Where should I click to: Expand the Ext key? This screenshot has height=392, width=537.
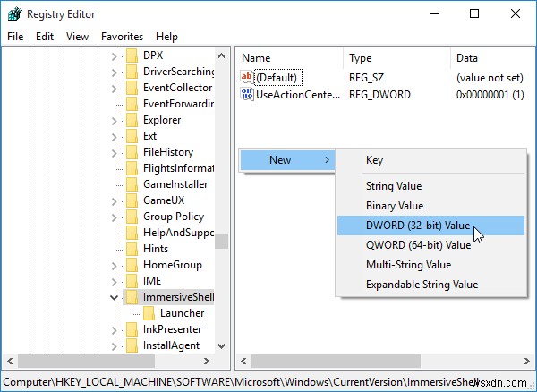[114, 137]
